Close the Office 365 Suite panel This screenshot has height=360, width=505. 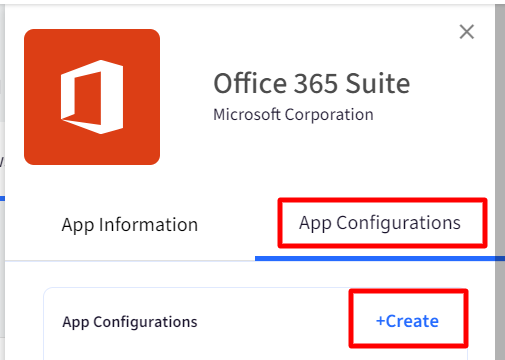tap(467, 32)
